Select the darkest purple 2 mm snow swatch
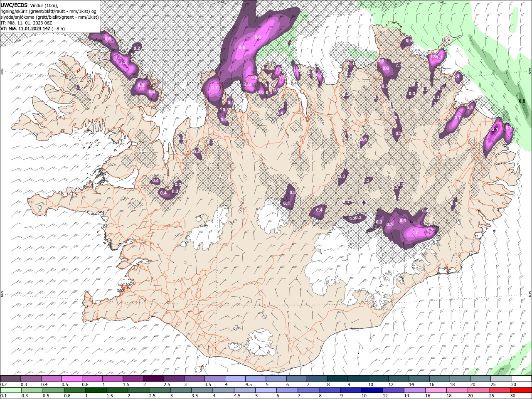The height and width of the screenshot is (399, 532). 153,379
